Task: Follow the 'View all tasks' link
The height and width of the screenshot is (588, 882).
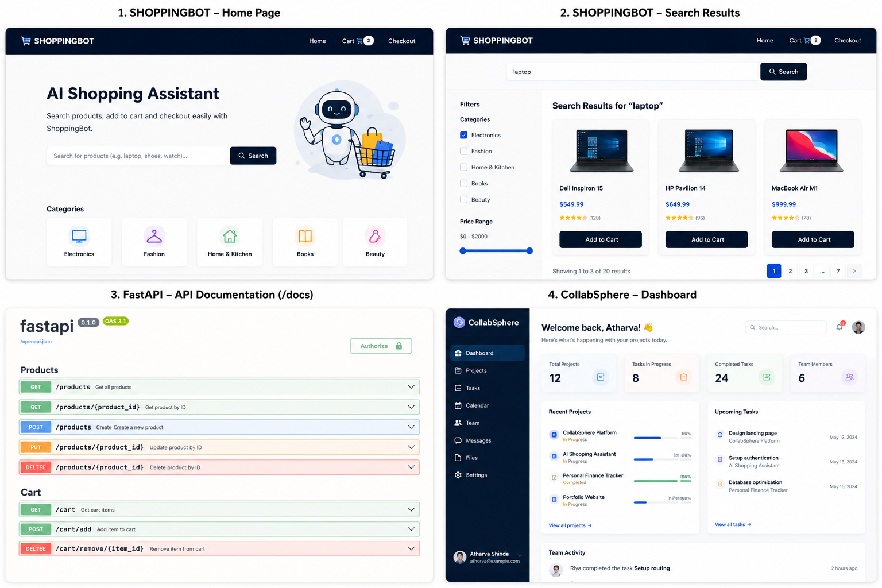Action: click(x=733, y=524)
